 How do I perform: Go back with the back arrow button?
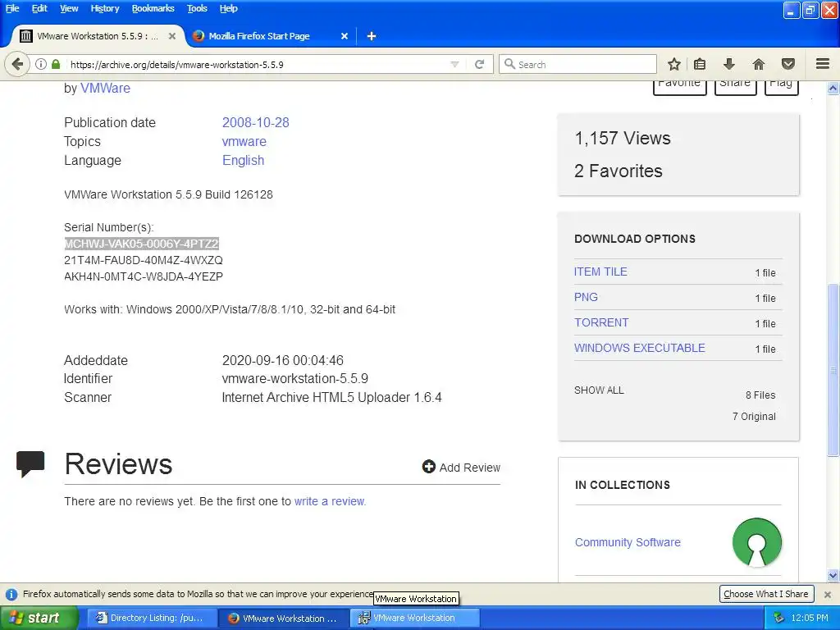(x=17, y=64)
